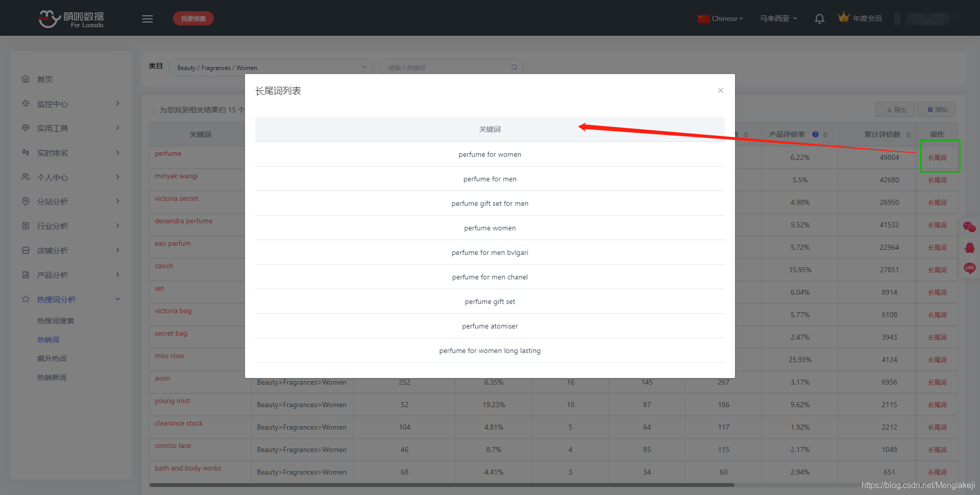Open 首页 in sidebar
This screenshot has height=495, width=980.
(45, 79)
